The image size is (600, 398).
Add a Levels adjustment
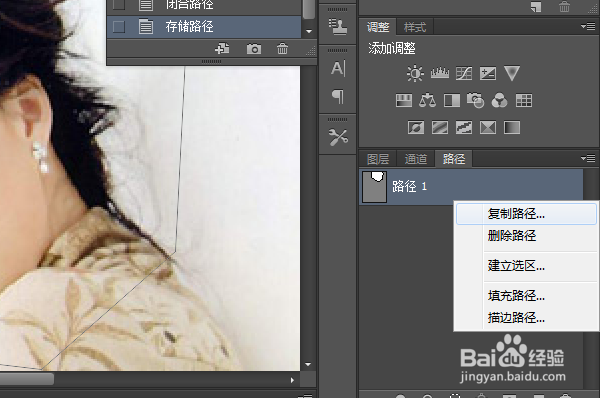[440, 73]
